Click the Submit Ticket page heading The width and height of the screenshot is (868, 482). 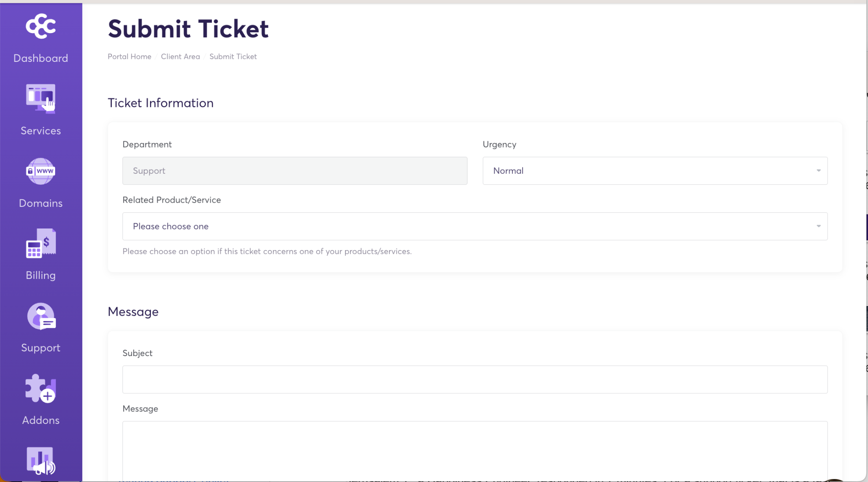click(x=188, y=29)
